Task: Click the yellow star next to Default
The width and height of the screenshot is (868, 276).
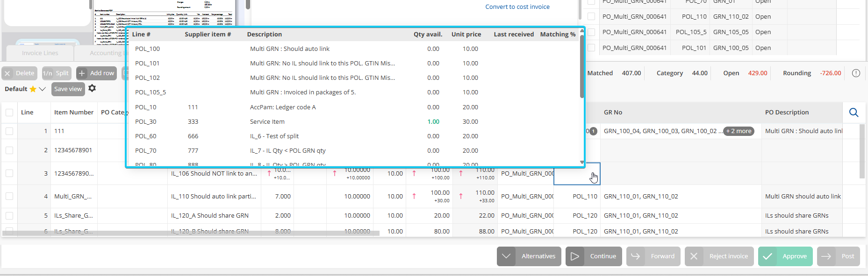Action: (x=33, y=89)
